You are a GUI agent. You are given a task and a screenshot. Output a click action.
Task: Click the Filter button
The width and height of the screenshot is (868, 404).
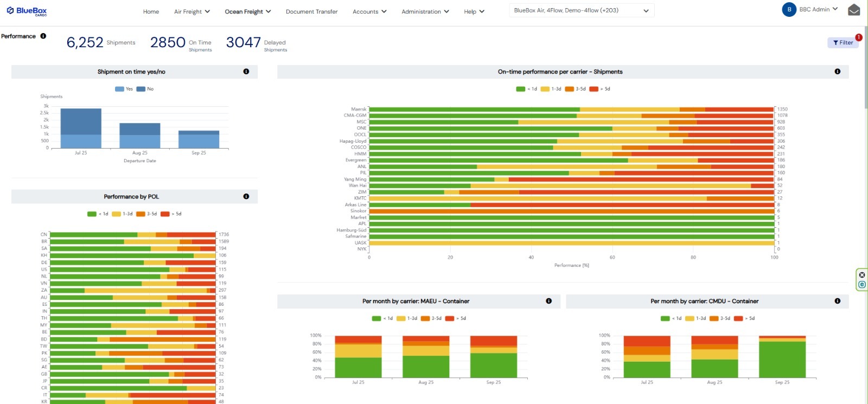(x=843, y=43)
